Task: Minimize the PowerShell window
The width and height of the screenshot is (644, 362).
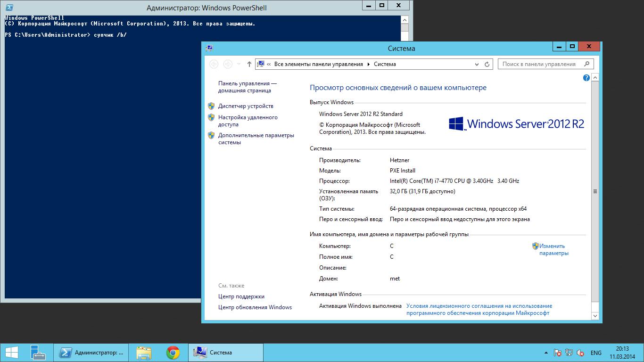Action: point(368,5)
